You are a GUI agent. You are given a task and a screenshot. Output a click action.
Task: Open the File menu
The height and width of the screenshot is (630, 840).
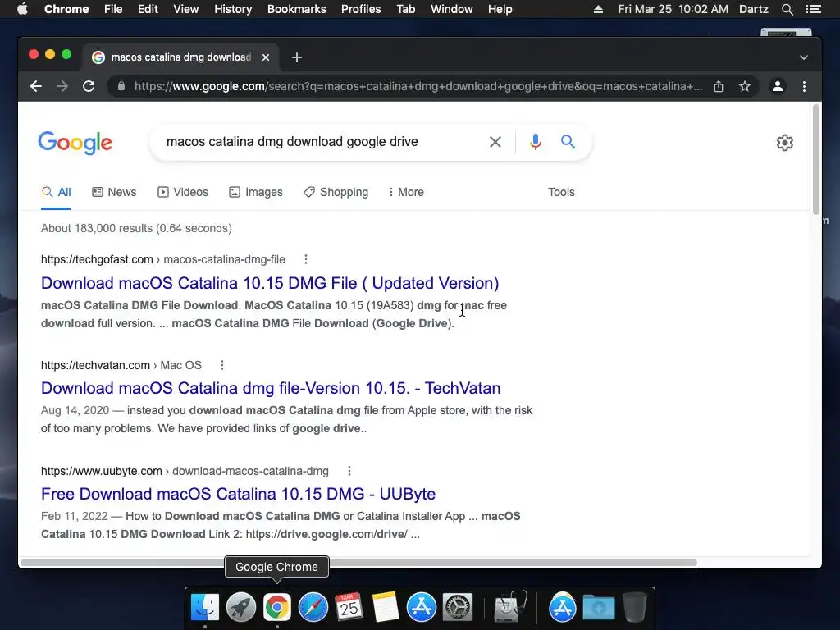tap(113, 9)
